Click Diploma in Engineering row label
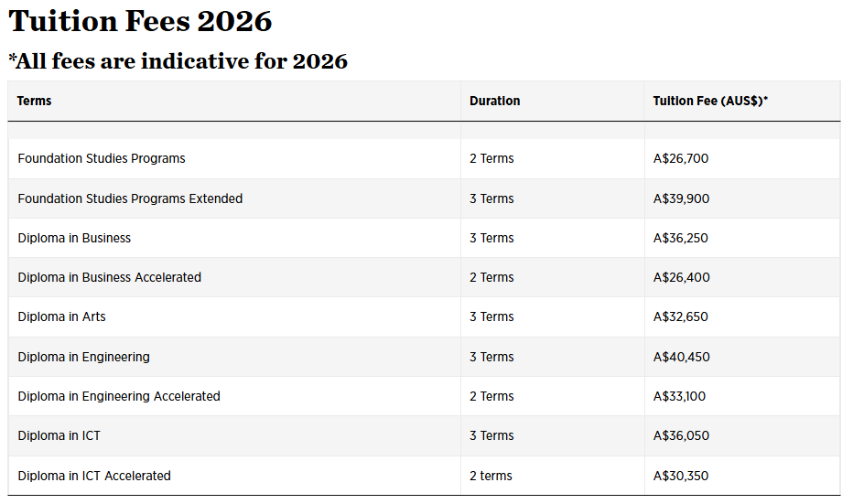This screenshot has height=504, width=853. [84, 357]
